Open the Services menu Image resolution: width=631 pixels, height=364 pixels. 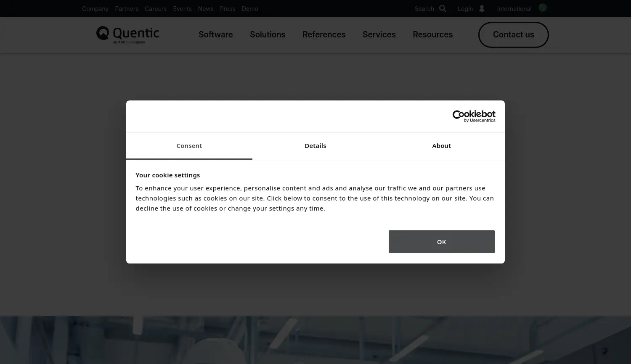pyautogui.click(x=379, y=34)
